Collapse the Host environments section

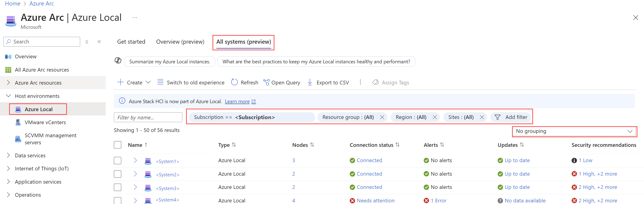coord(8,96)
